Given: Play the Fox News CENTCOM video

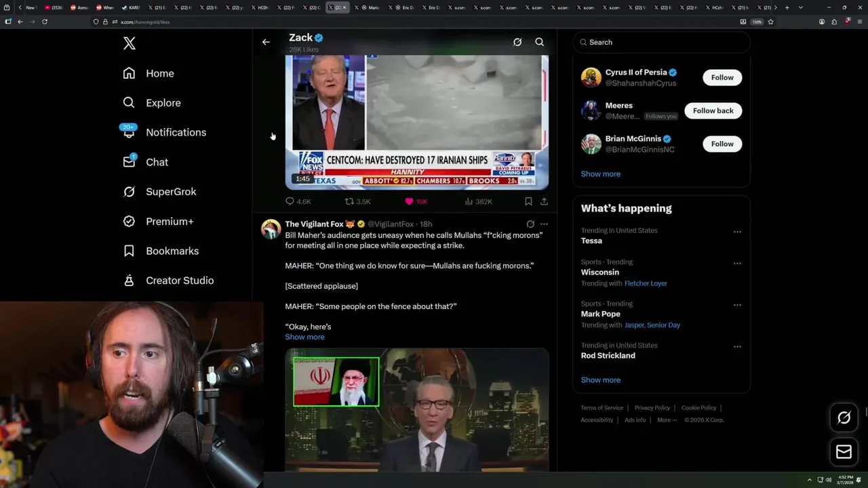Looking at the screenshot, I should click(x=416, y=122).
